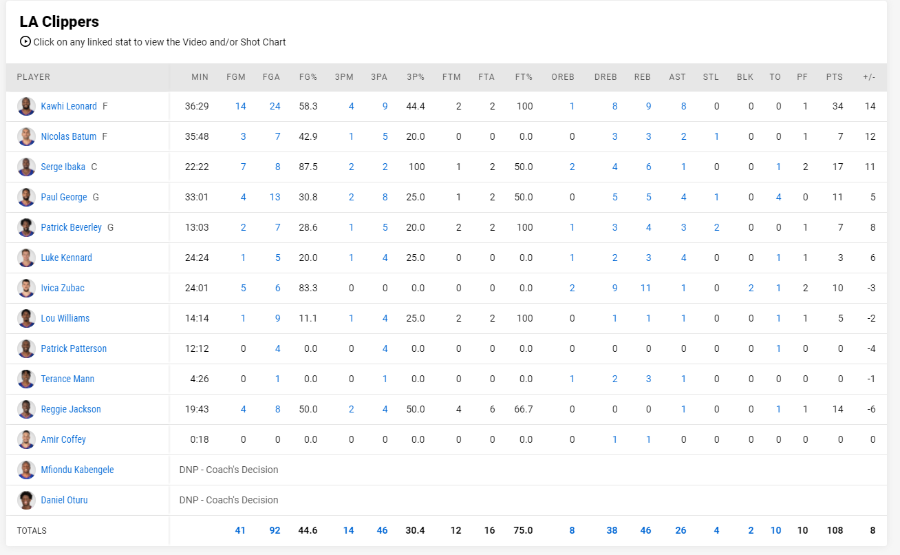Open Luke Kennard's name link
The width and height of the screenshot is (900, 555).
(67, 258)
